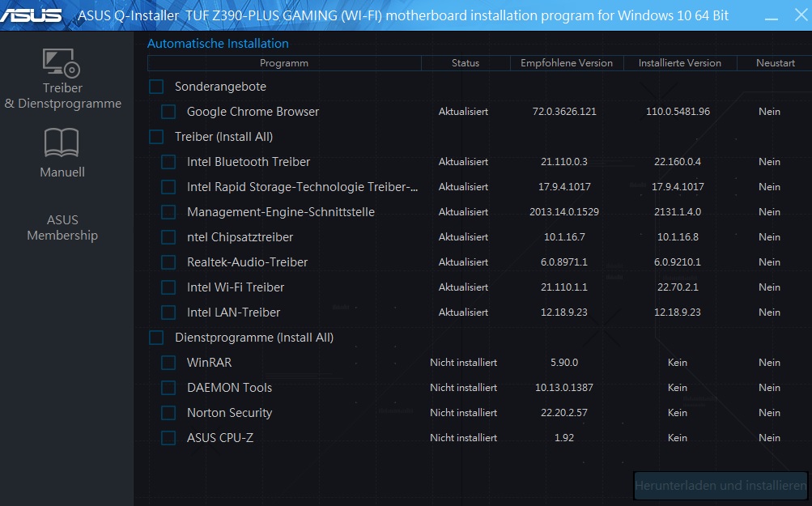Tick the WinRAR checkbox
The image size is (812, 506).
tap(168, 363)
